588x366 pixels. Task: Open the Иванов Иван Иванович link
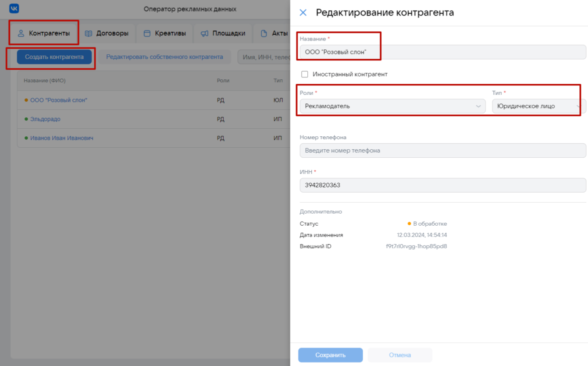61,138
